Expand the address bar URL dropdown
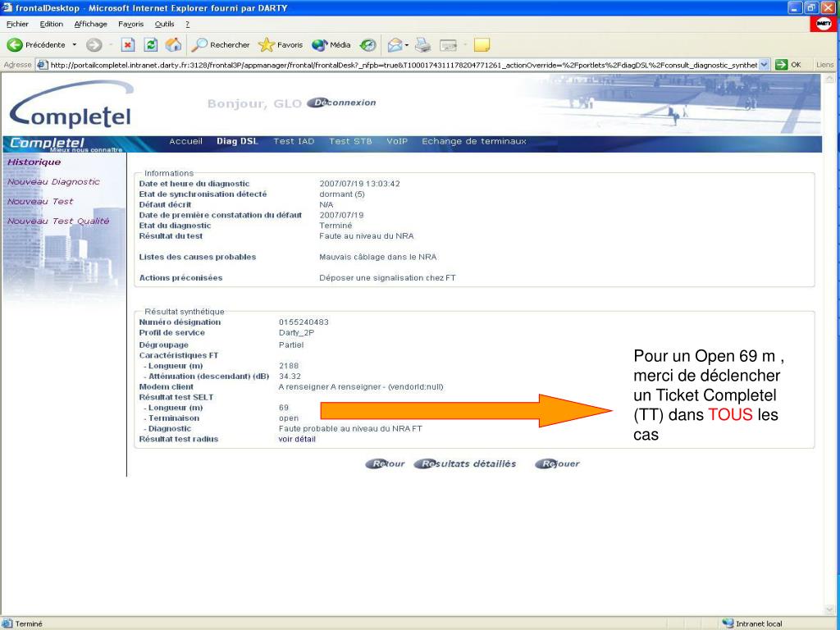 (x=764, y=64)
